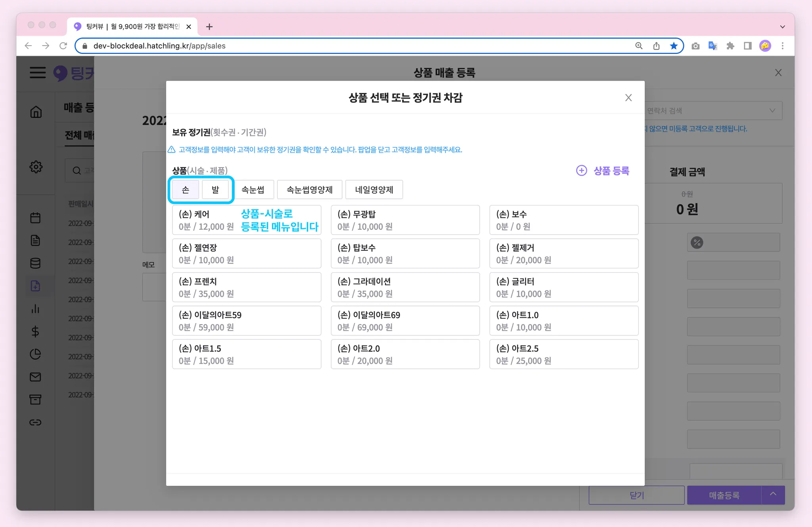Switch to the 속눈썹영양제 category tab
The height and width of the screenshot is (527, 812).
309,190
